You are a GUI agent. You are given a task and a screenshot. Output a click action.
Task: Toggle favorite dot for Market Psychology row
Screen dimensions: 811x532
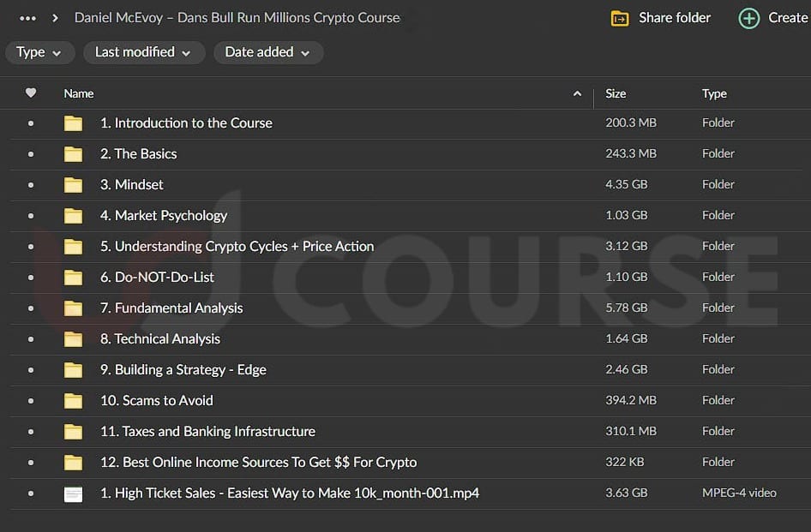[x=31, y=216]
